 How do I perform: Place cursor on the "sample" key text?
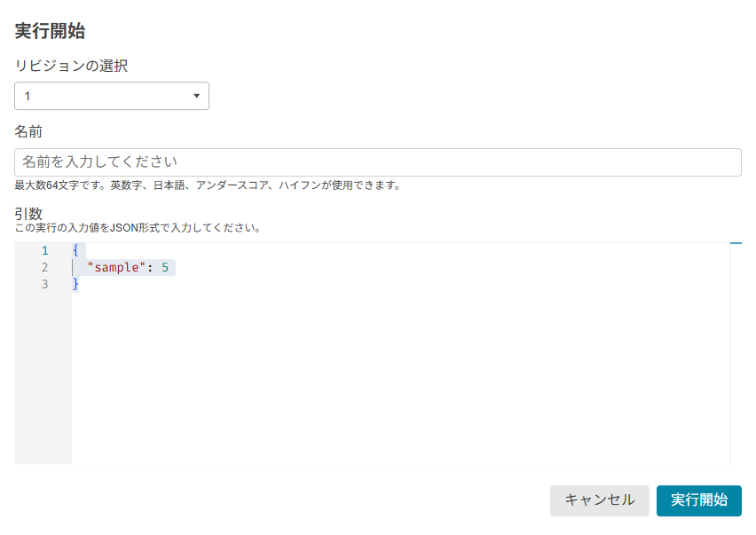click(116, 268)
